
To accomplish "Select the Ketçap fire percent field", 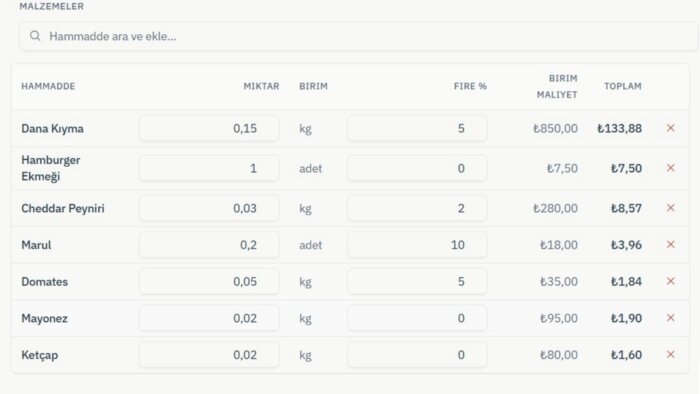I will 417,355.
